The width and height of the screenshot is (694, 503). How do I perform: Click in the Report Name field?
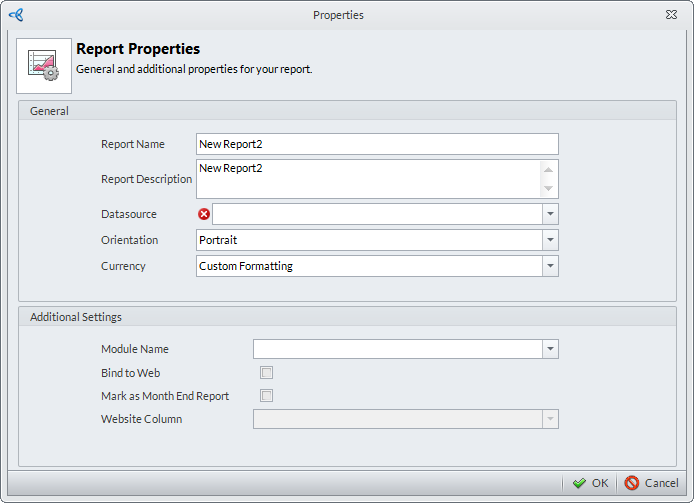pos(377,144)
